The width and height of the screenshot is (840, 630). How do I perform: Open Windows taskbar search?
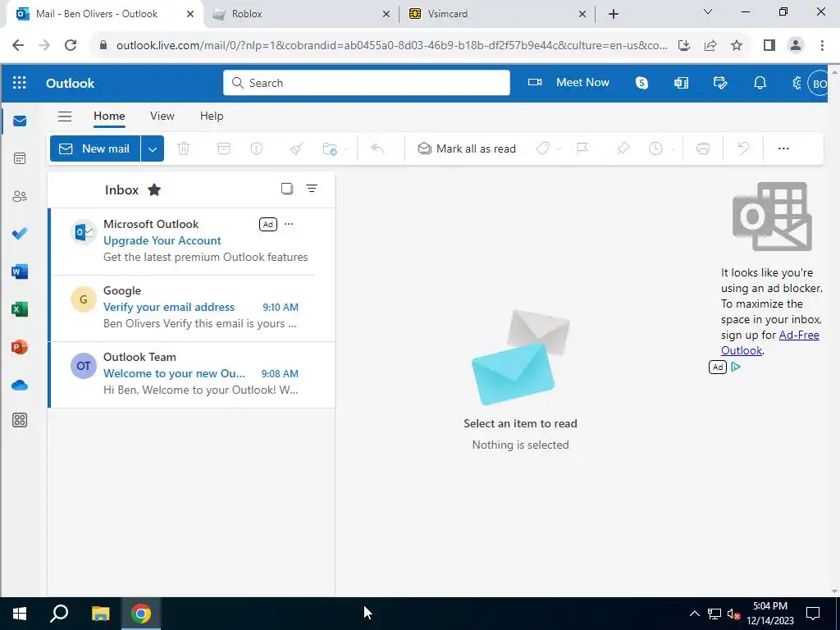point(59,614)
